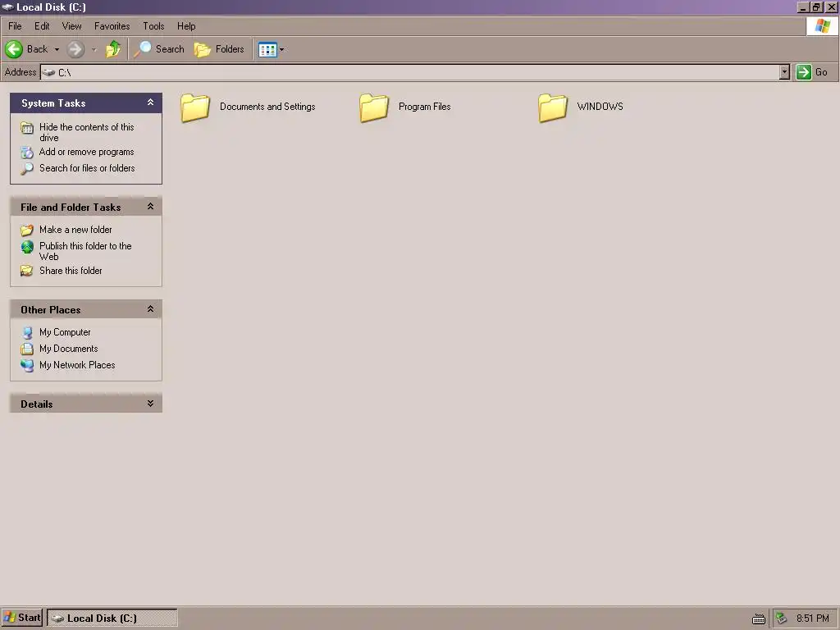Viewport: 840px width, 630px height.
Task: Click Add or remove programs link
Action: click(87, 152)
